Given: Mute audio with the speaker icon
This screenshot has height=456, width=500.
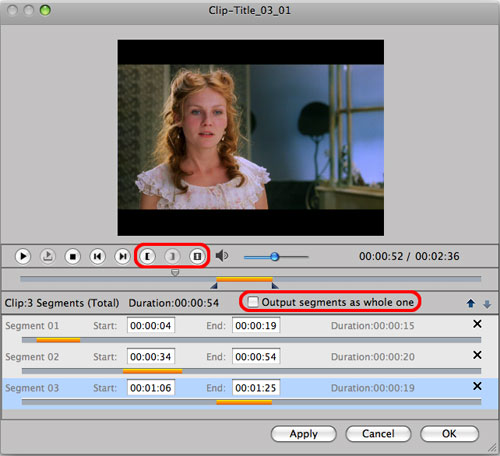Looking at the screenshot, I should tap(222, 256).
